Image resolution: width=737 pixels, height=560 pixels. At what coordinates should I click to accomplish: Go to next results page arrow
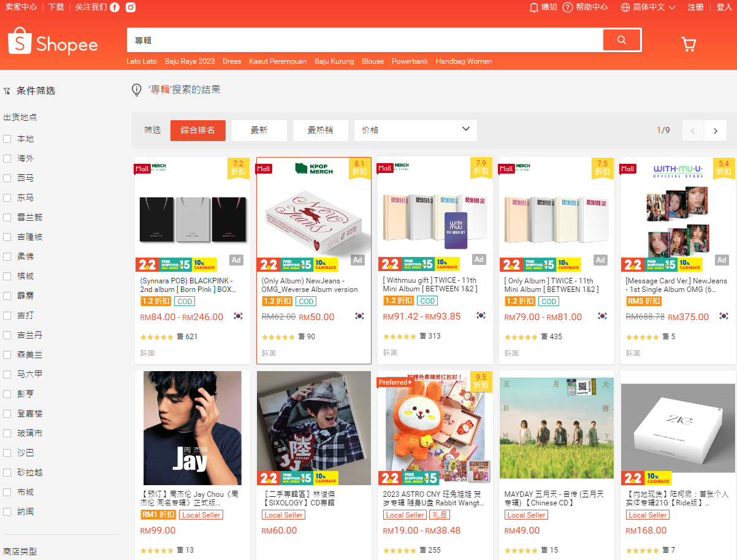[716, 131]
